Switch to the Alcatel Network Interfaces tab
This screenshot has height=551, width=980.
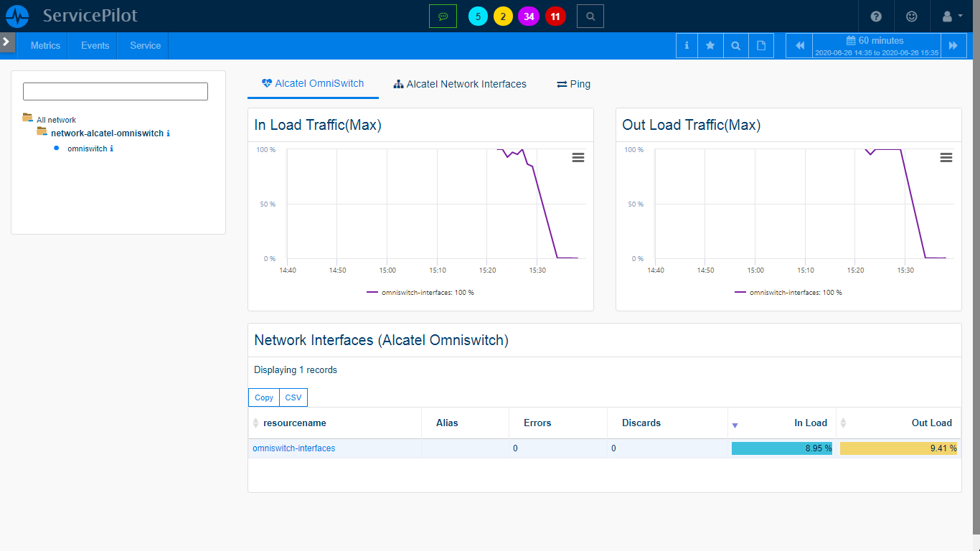click(460, 84)
